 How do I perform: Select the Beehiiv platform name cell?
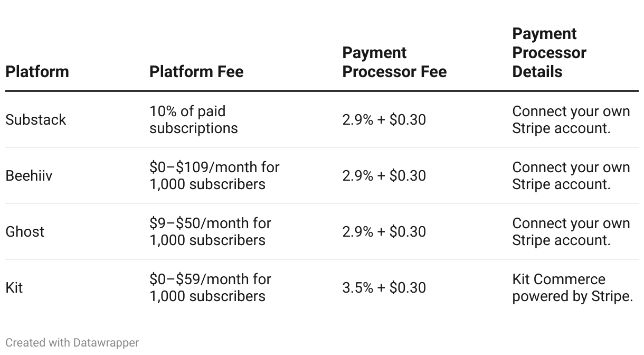[x=29, y=176]
